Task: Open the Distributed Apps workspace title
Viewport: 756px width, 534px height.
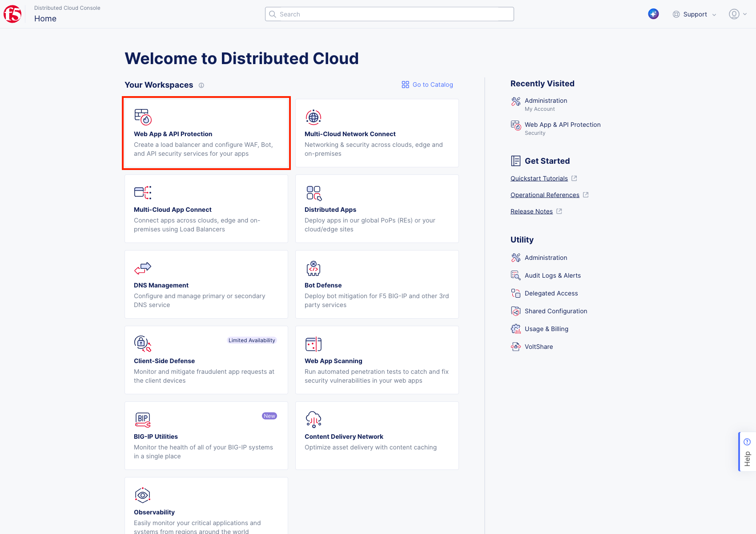Action: click(x=330, y=210)
